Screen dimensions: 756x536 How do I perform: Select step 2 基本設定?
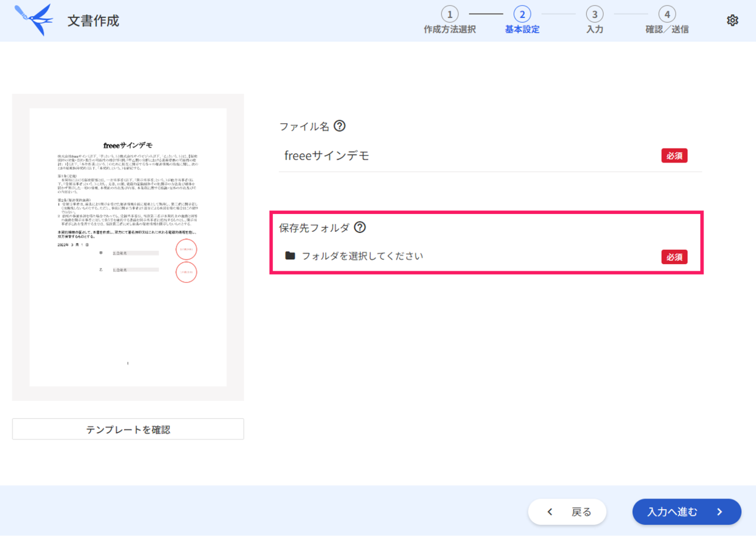tap(522, 20)
